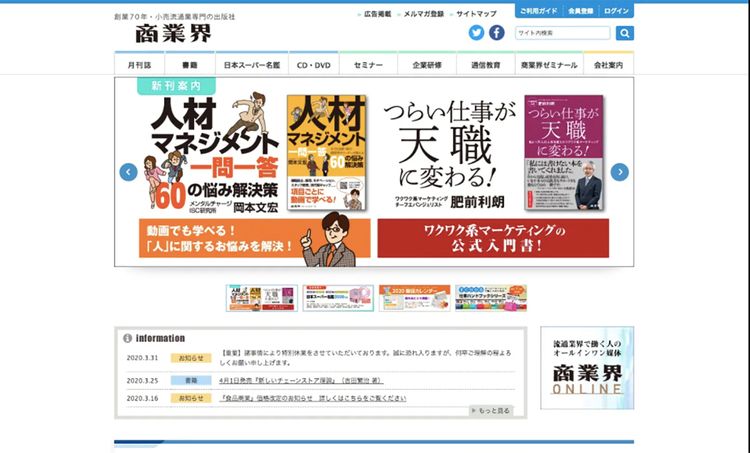Image resolution: width=750 pixels, height=453 pixels.
Task: Advance to next carousel slide
Action: (x=619, y=172)
